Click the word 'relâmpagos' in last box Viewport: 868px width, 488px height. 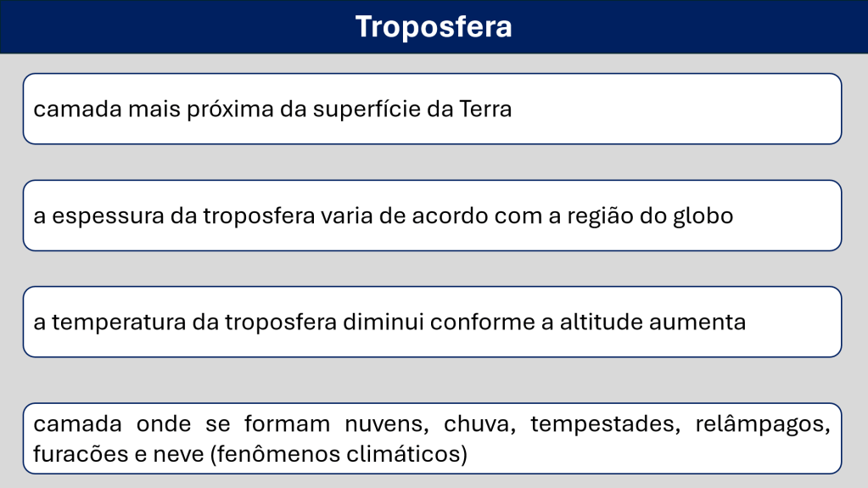(762, 424)
